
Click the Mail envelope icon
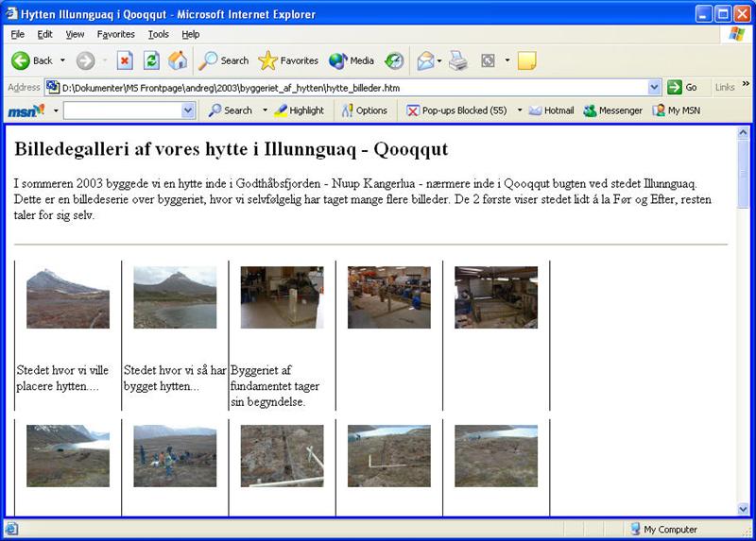pyautogui.click(x=425, y=60)
